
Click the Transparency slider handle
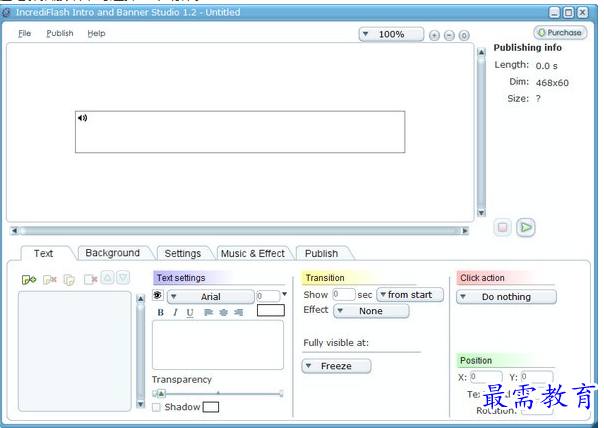(x=161, y=393)
